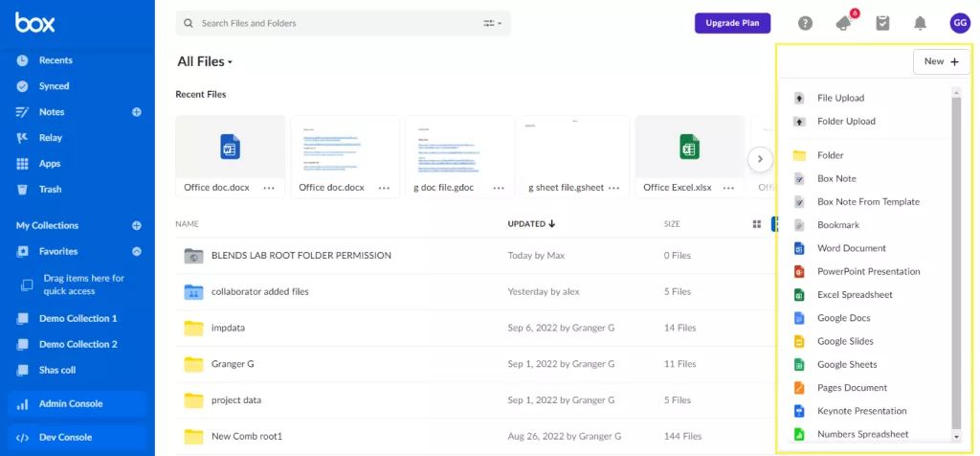Image resolution: width=980 pixels, height=456 pixels.
Task: Open the Granger G folder
Action: pyautogui.click(x=233, y=364)
